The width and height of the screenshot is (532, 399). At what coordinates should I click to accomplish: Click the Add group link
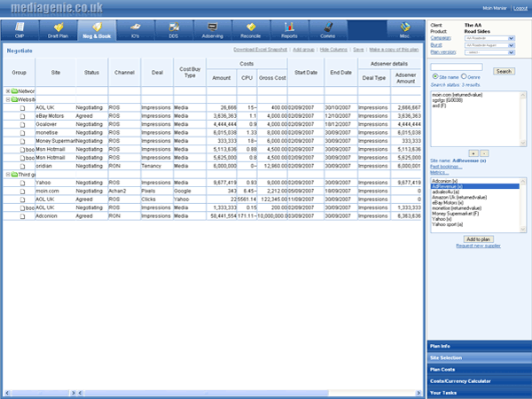click(x=303, y=50)
